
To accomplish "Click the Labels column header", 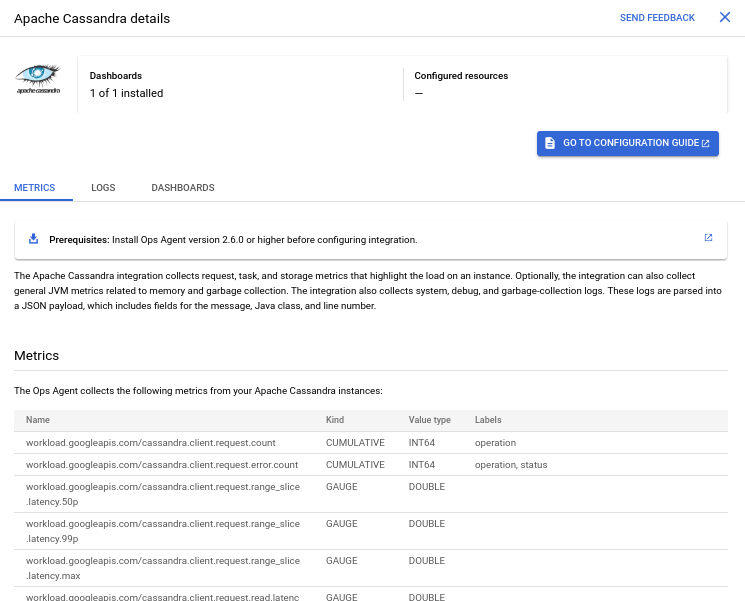I will [488, 420].
